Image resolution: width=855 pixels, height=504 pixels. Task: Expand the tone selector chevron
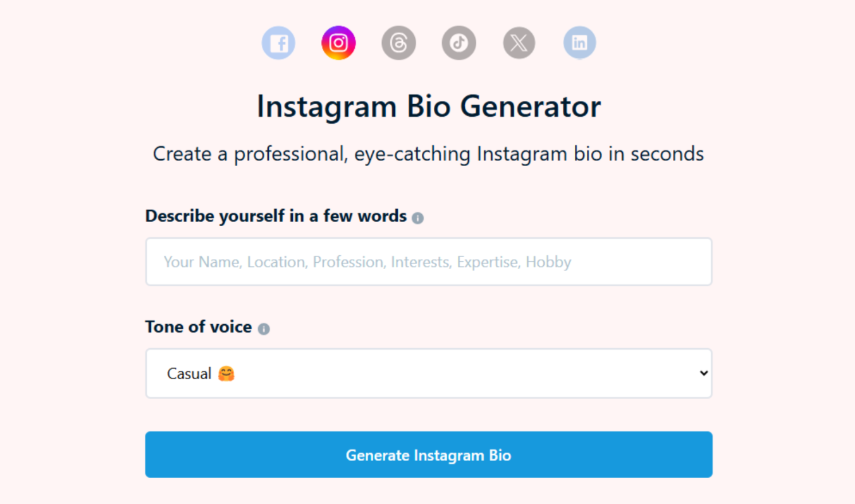point(704,373)
